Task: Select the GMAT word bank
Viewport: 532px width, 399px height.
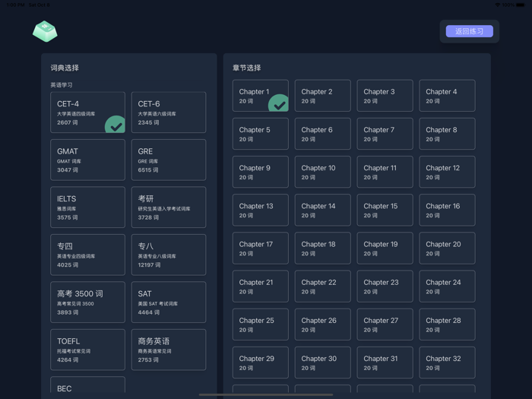Action: pos(87,160)
